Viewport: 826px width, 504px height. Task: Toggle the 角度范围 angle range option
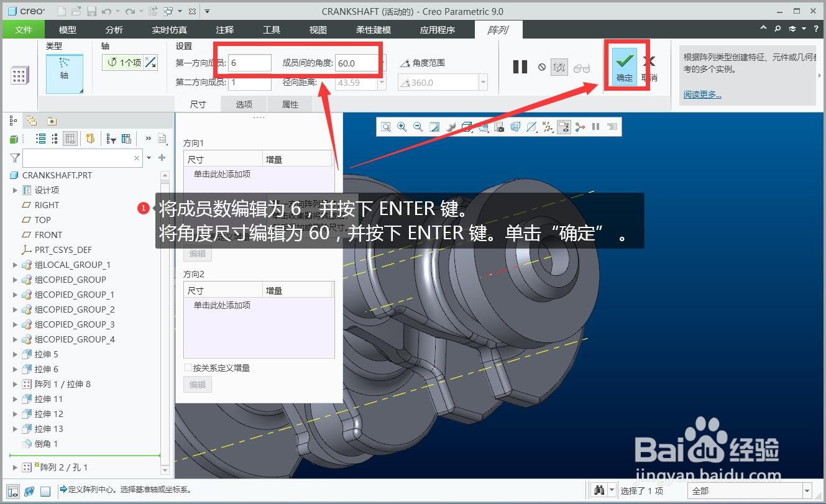(x=423, y=63)
